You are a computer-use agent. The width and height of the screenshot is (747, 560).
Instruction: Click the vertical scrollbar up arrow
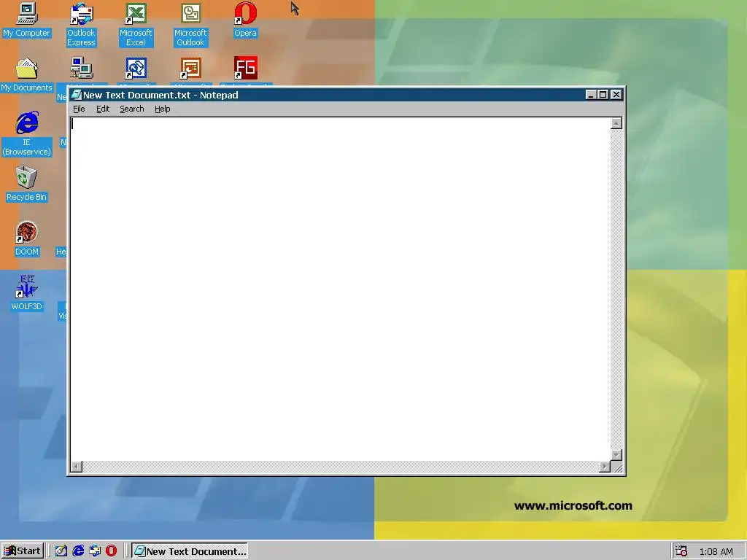(x=616, y=124)
